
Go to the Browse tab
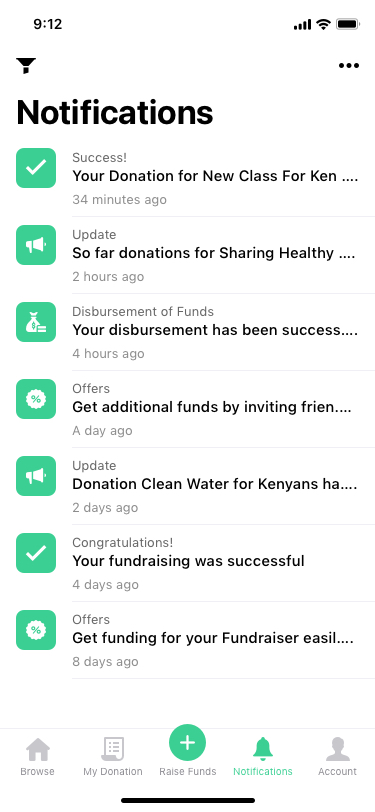[37, 756]
